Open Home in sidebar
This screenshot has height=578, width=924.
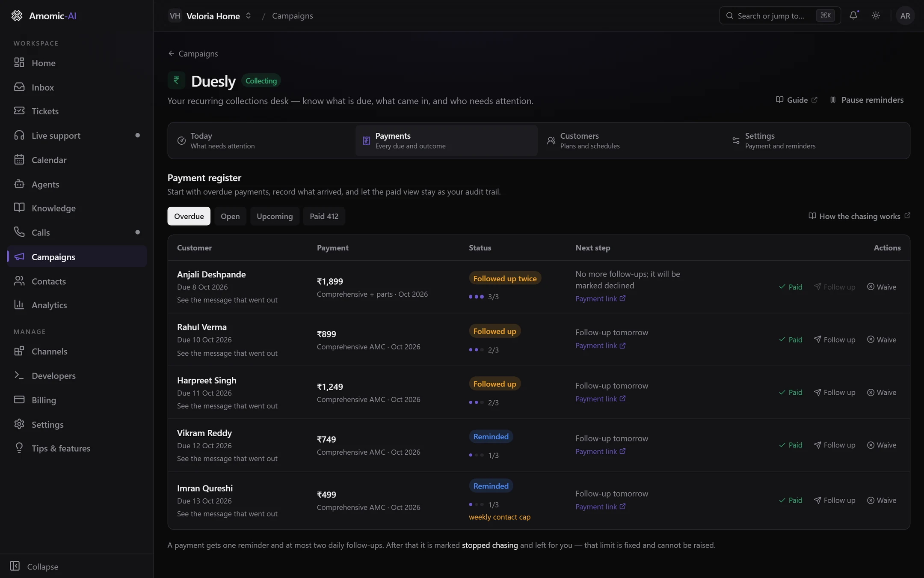(77, 63)
